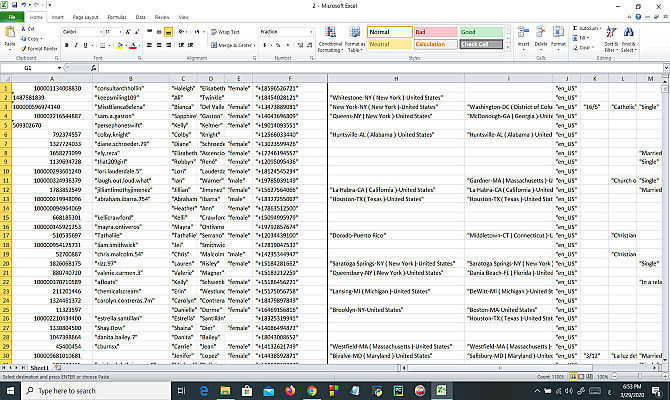Click the Copy icon in Clipboard group
Viewport: 670px width, 400px height.
point(24,38)
